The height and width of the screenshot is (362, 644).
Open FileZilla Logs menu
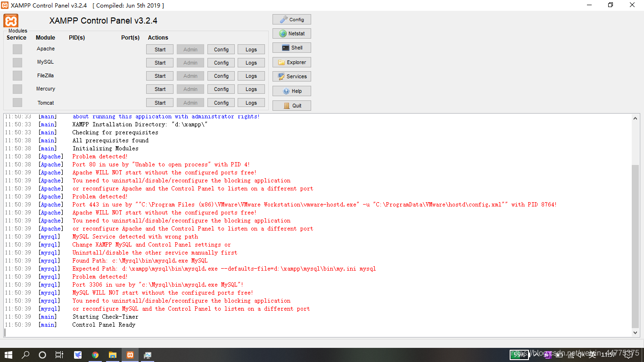(251, 76)
